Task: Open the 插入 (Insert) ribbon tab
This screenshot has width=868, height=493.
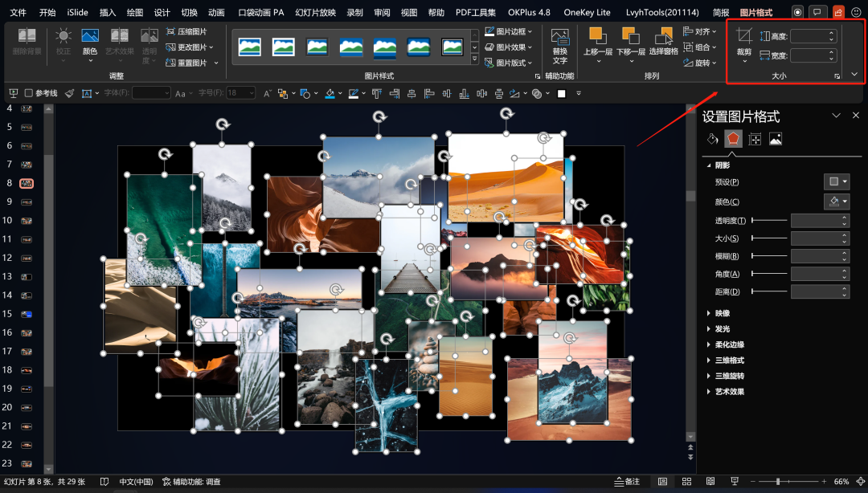Action: [107, 12]
